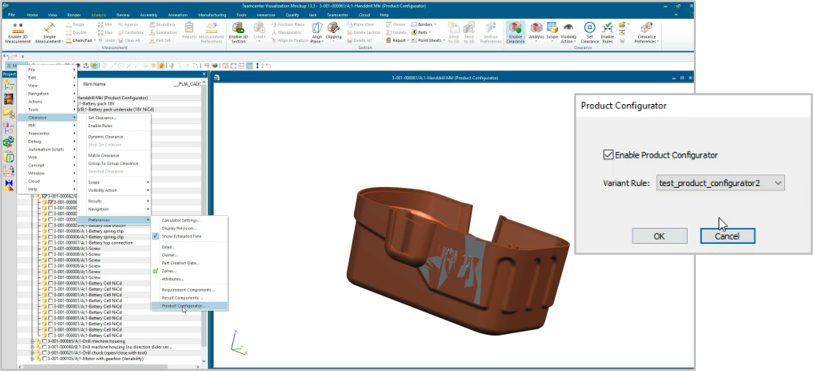The image size is (813, 371).
Task: Uncheck Enable Product Configurator checkbox
Action: click(x=608, y=154)
